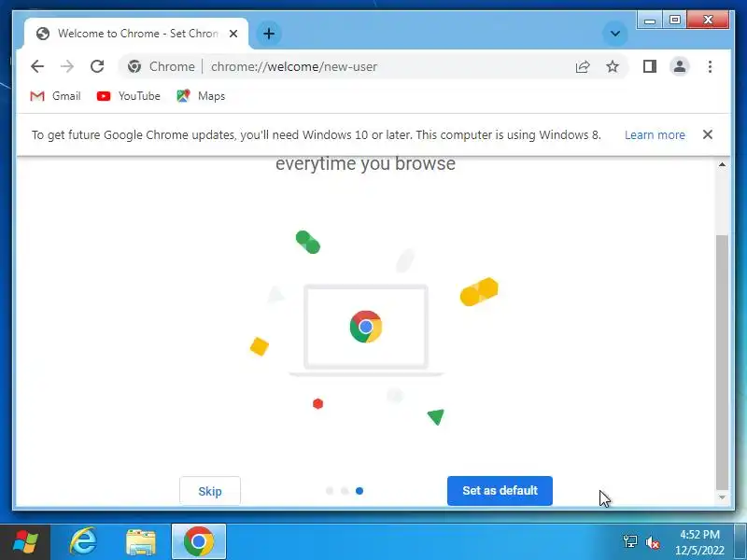Click the forward navigation arrow
Image resolution: width=747 pixels, height=560 pixels.
click(x=67, y=66)
